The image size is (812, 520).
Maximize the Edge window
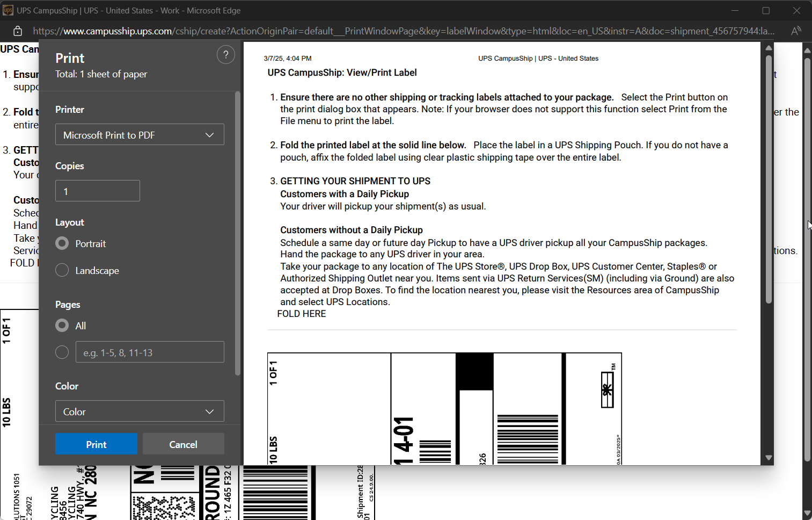click(x=766, y=11)
